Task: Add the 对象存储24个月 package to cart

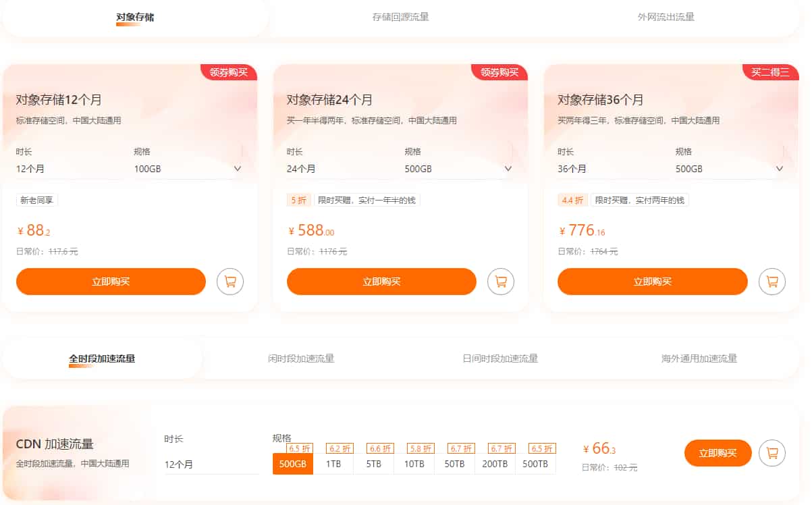Action: pos(500,282)
